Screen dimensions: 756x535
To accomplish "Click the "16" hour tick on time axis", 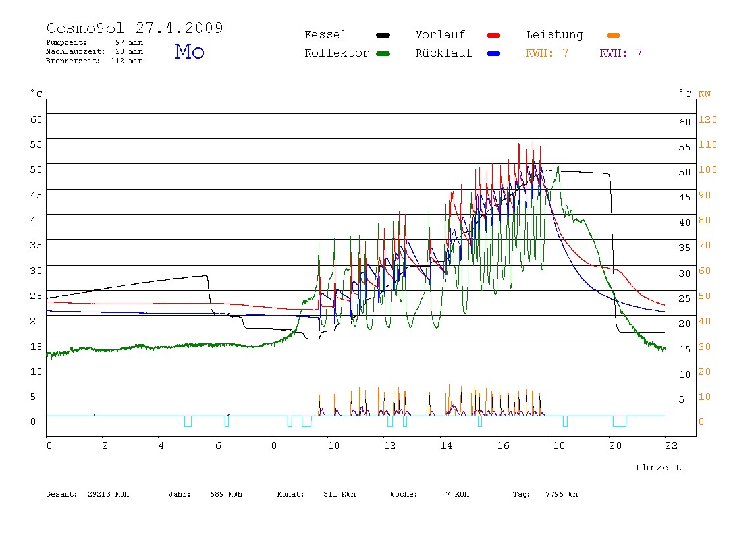I will click(x=503, y=445).
